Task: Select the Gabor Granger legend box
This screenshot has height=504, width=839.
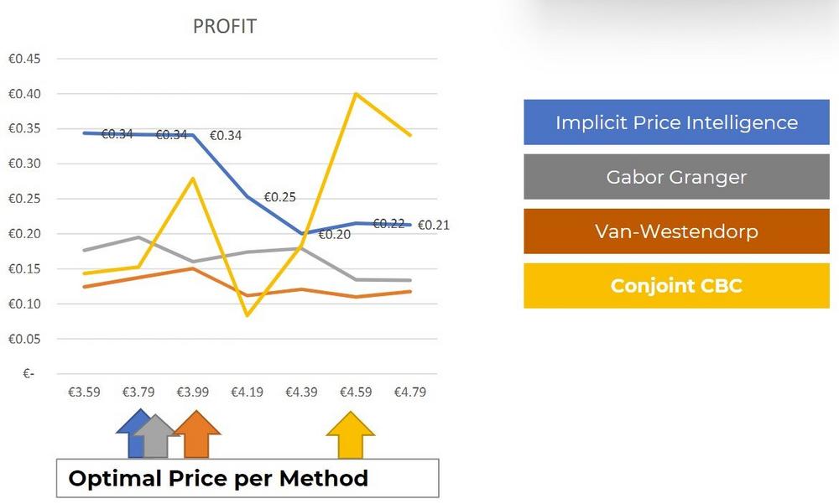Action: (676, 177)
